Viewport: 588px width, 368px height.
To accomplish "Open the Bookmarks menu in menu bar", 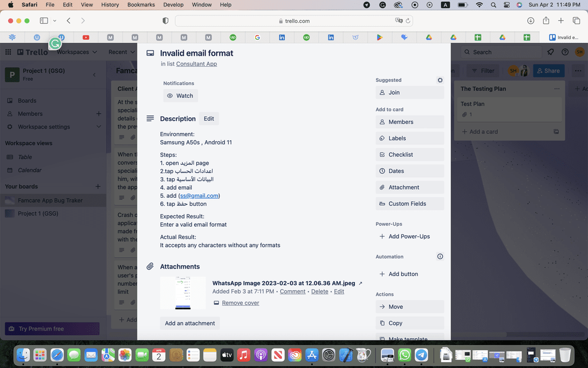I will 141,5.
